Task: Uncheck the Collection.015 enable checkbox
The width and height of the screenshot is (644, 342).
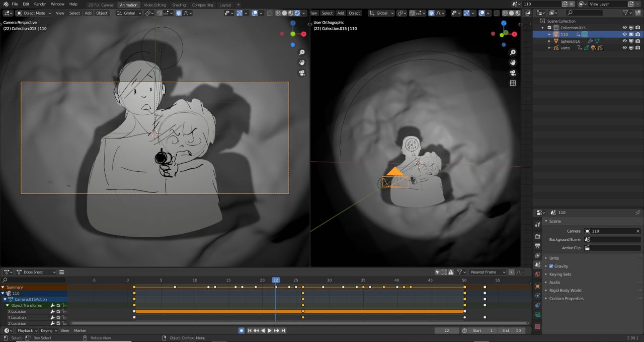Action: tap(549, 28)
